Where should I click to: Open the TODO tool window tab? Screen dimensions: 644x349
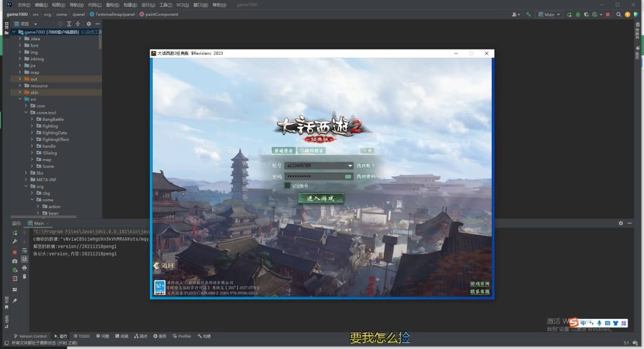[81, 336]
